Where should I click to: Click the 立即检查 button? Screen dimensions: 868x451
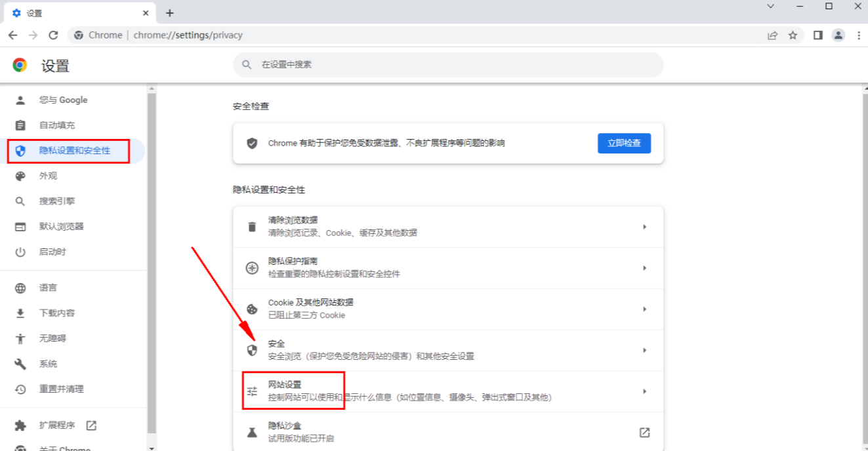click(x=624, y=143)
